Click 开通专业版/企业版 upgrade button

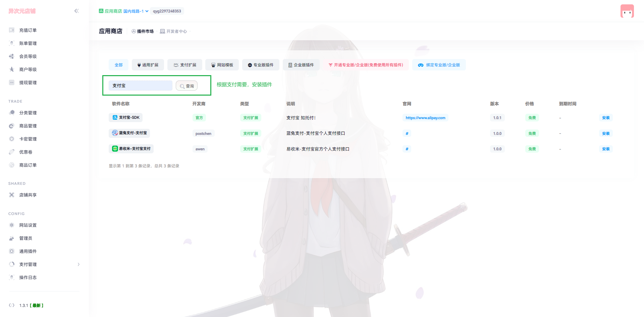[x=366, y=65]
